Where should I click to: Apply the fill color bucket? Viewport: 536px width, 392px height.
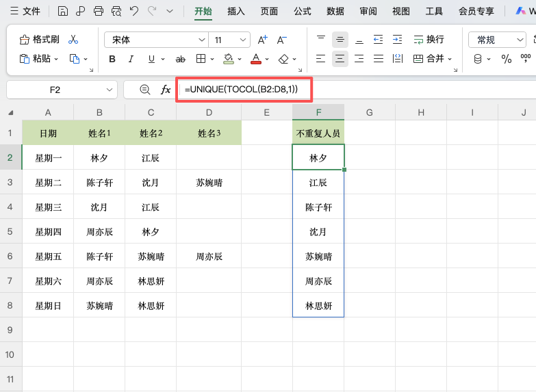click(x=229, y=59)
